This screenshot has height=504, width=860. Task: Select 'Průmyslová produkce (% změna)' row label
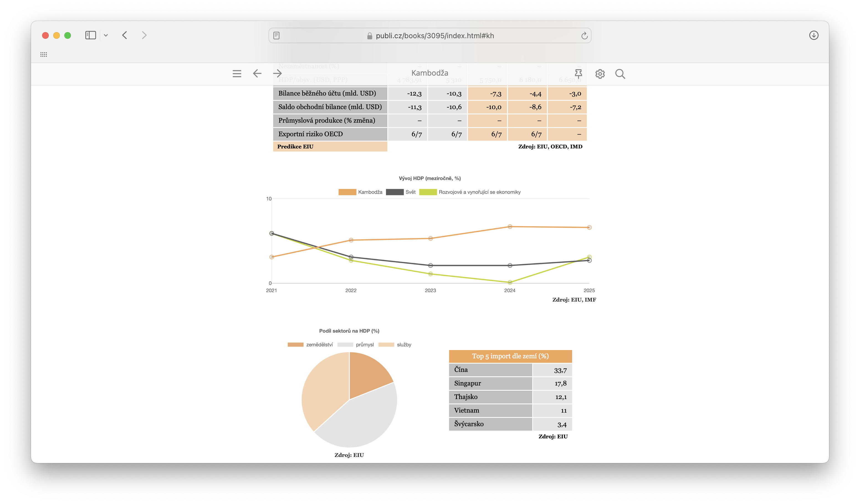(327, 121)
